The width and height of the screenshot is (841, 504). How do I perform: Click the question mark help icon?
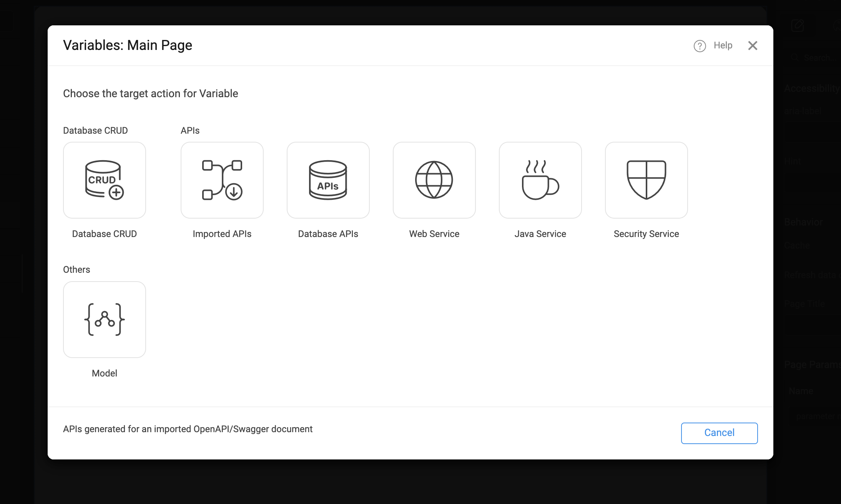pyautogui.click(x=700, y=46)
